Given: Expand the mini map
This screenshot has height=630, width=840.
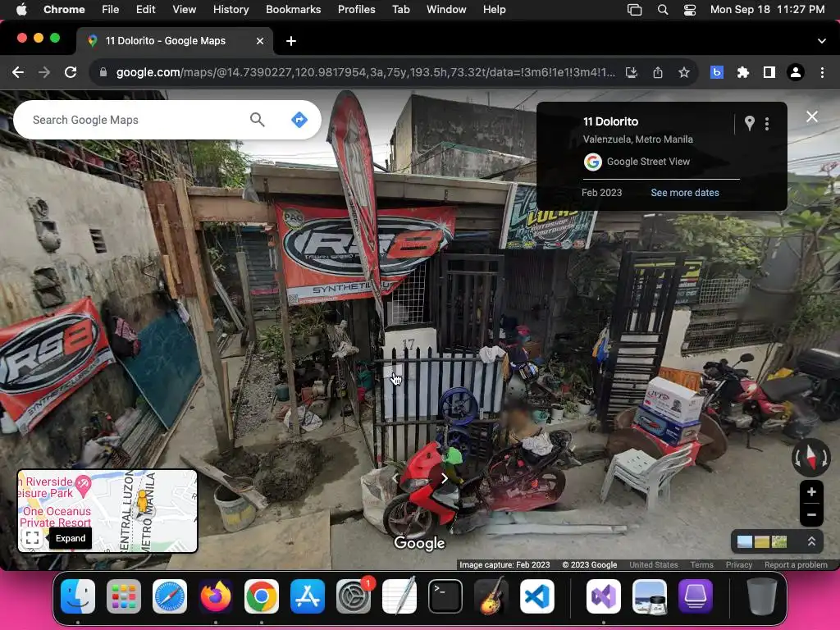Looking at the screenshot, I should click(x=32, y=538).
